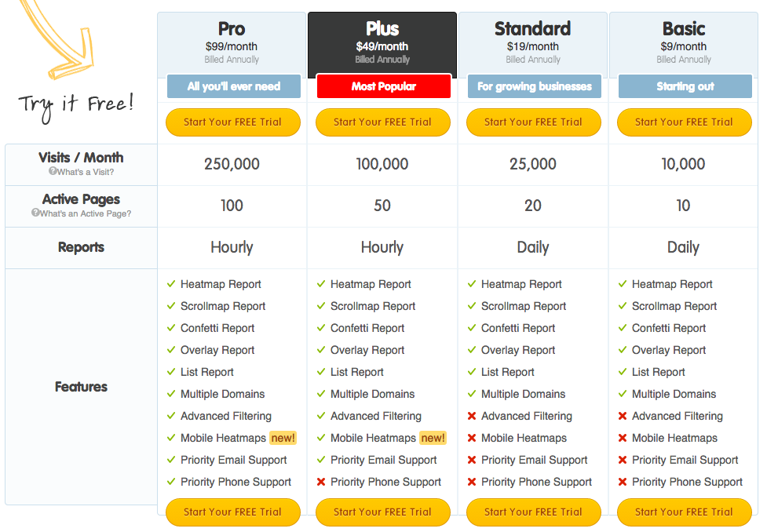Viewport: 767px width, 532px height.
Task: Click the green check beside Basic Multiple Domains
Action: point(622,394)
